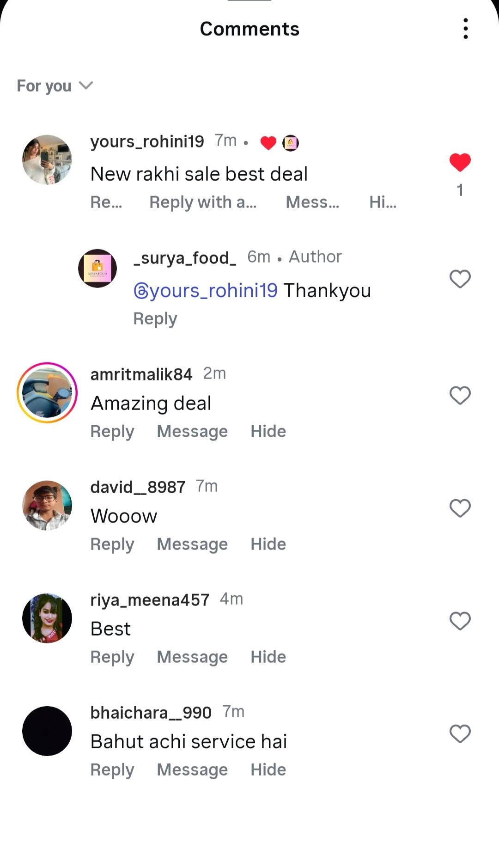Like david__8987's Wooow comment
The image size is (499, 868).
click(460, 508)
